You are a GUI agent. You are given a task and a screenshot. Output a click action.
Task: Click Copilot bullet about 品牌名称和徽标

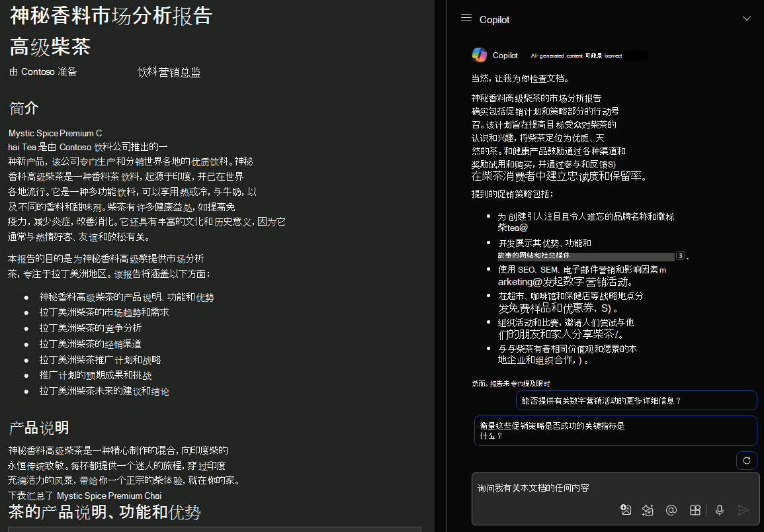[x=585, y=222]
